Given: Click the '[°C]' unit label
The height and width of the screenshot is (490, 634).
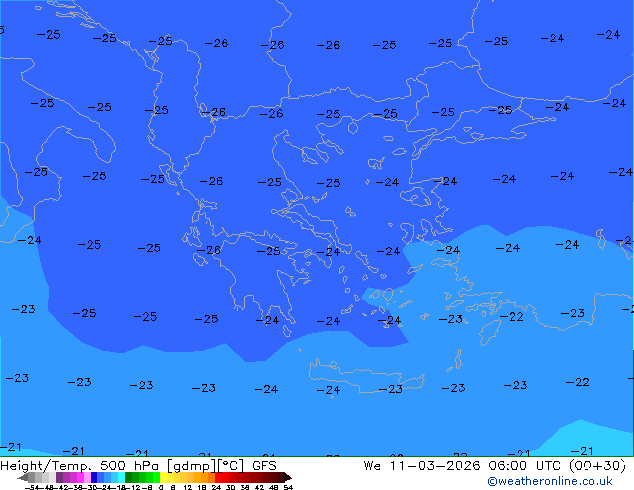Looking at the screenshot, I should pyautogui.click(x=230, y=466).
